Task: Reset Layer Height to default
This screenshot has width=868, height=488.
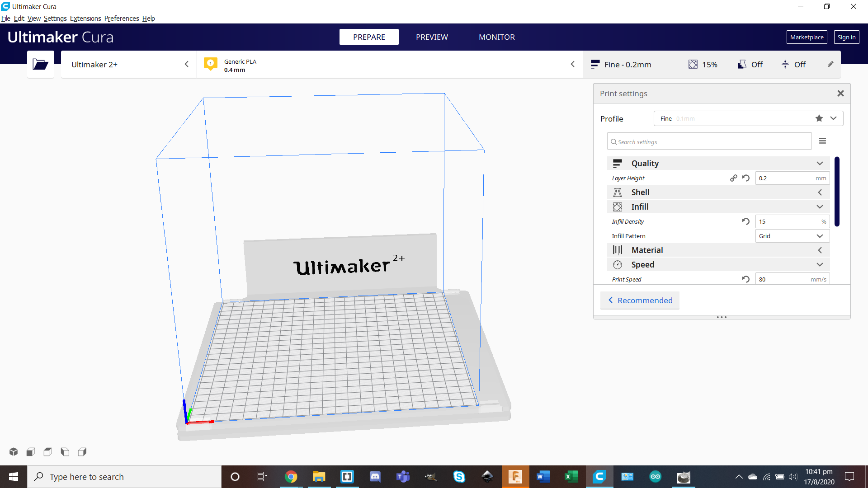Action: pos(746,178)
